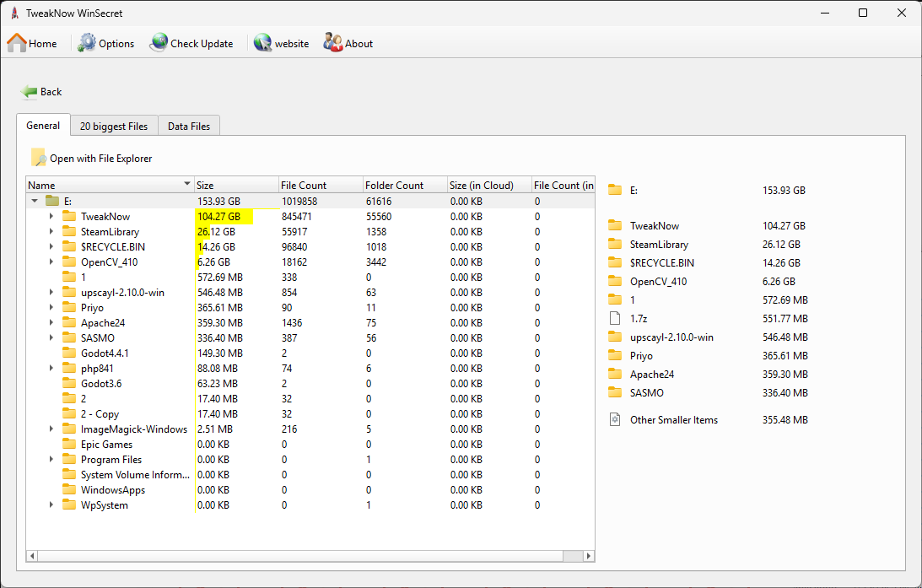Click the About people icon
The height and width of the screenshot is (588, 922).
click(x=333, y=43)
